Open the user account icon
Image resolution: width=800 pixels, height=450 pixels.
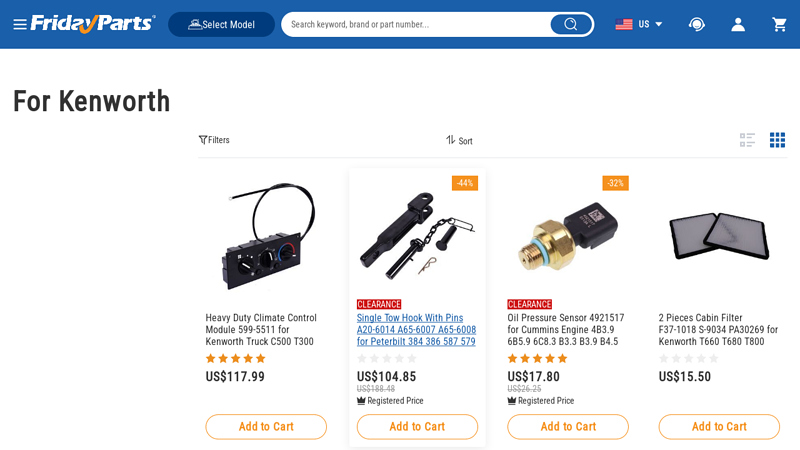(738, 24)
